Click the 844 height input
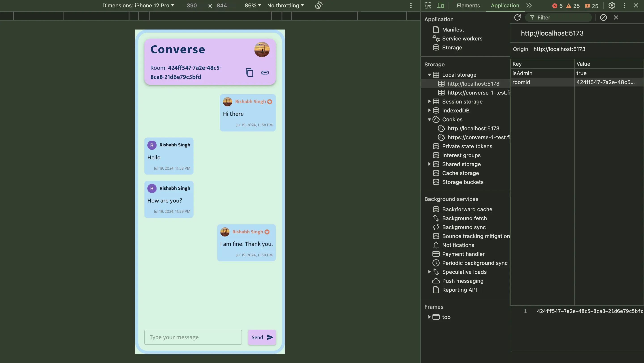The height and width of the screenshot is (363, 644). 222,6
